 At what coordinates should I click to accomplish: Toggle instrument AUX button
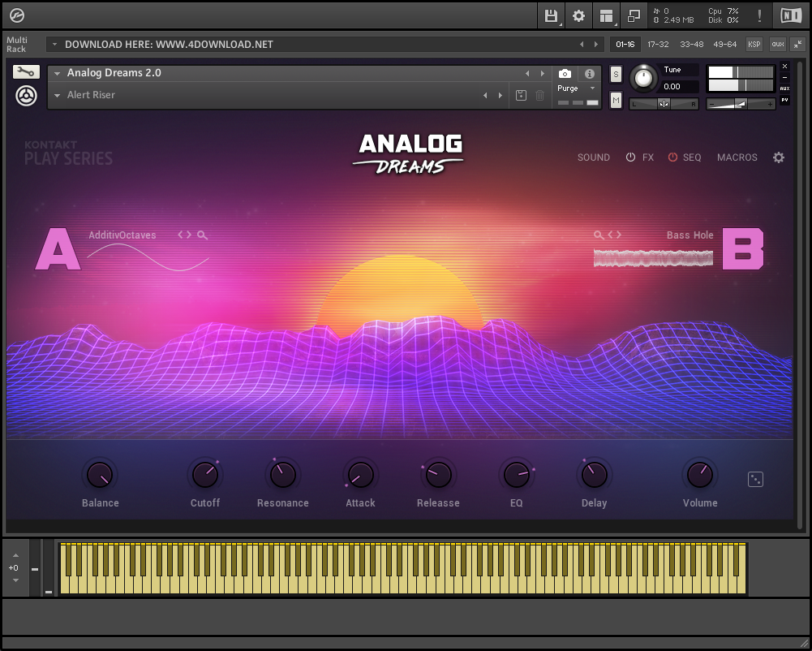(785, 88)
